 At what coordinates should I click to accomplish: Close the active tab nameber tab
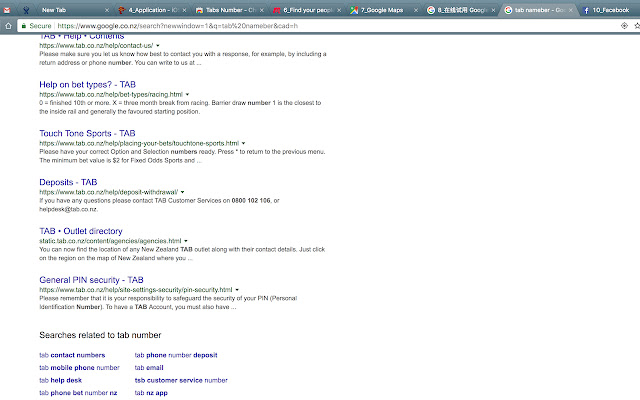tap(571, 10)
